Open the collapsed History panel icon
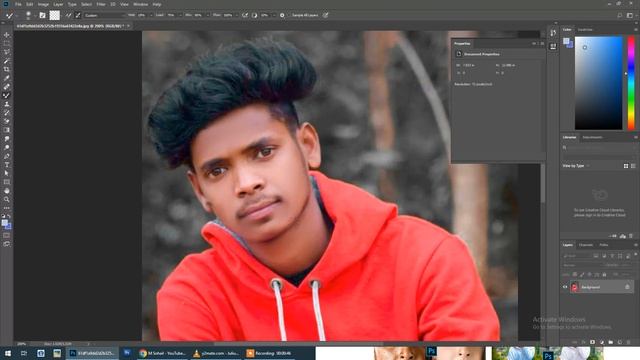Viewport: 640px width, 360px height. [x=553, y=33]
